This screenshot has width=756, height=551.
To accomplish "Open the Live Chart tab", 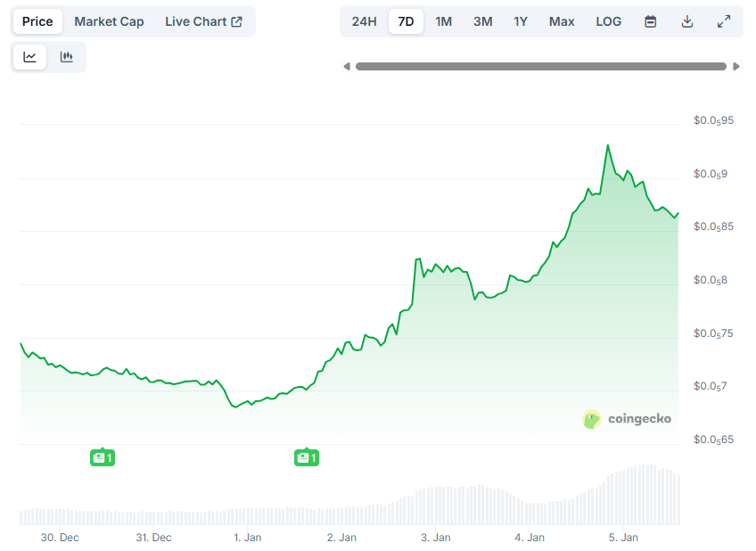I will [197, 21].
